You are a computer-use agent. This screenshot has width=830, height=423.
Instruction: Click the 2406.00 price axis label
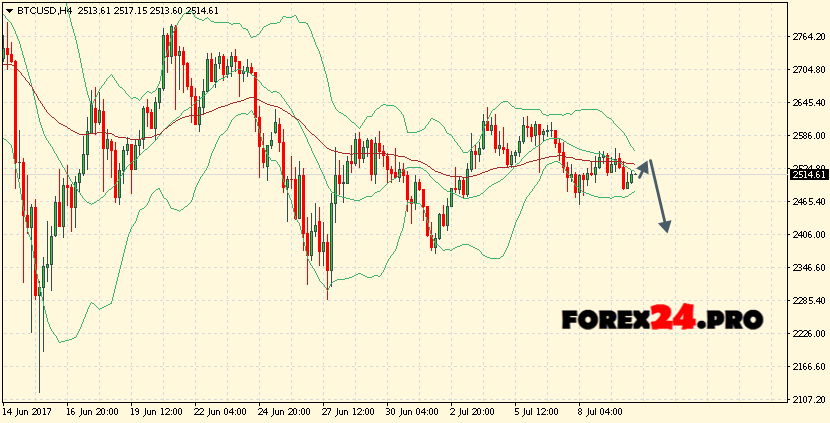click(808, 235)
